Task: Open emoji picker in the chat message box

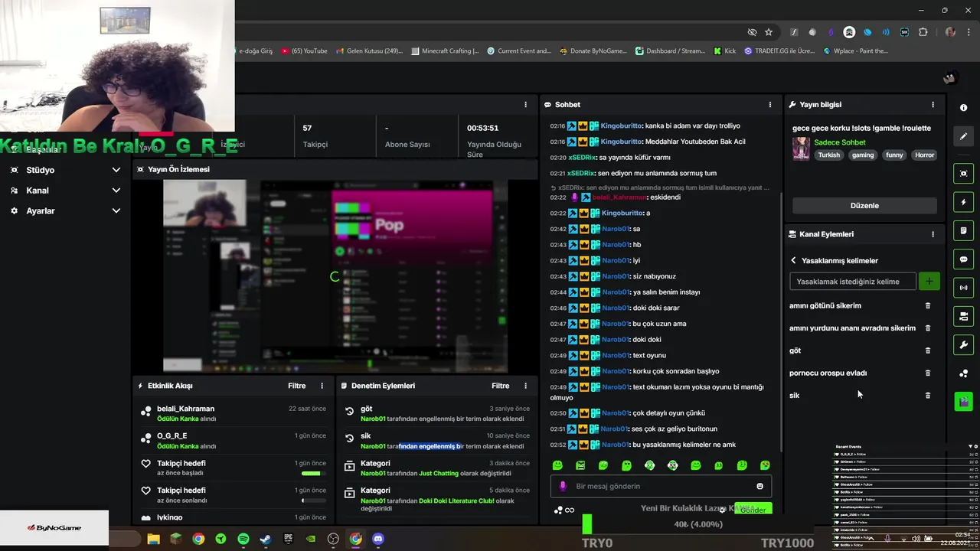Action: coord(759,486)
